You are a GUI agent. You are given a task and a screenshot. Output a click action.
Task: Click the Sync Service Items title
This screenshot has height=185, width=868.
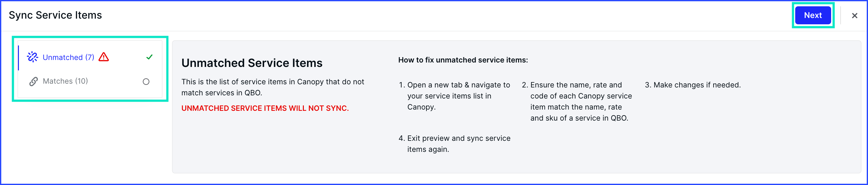[x=55, y=15]
